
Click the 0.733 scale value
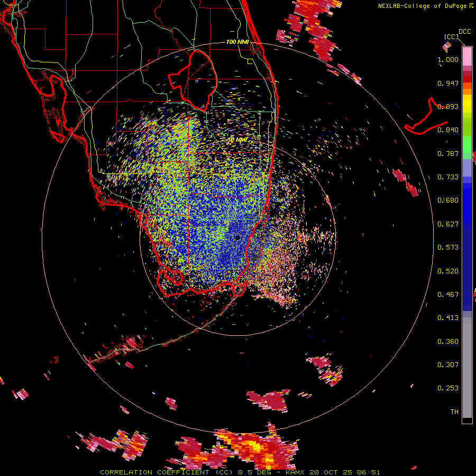[x=448, y=177]
